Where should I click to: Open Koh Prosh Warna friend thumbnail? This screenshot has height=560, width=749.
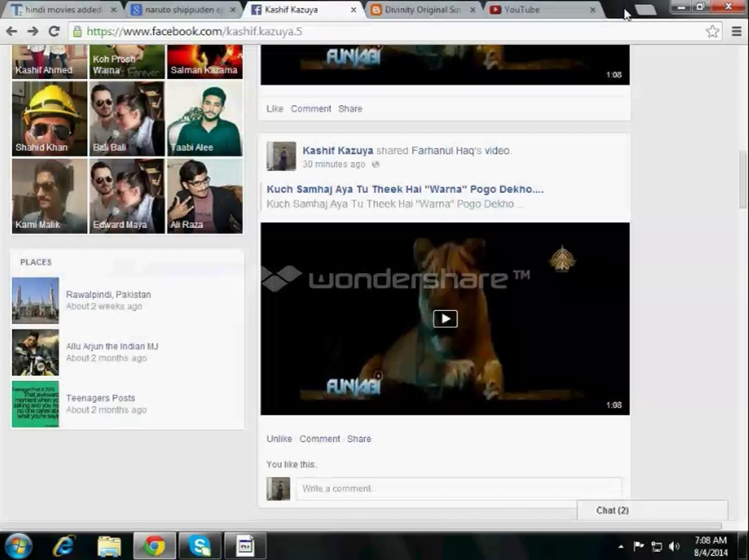127,62
